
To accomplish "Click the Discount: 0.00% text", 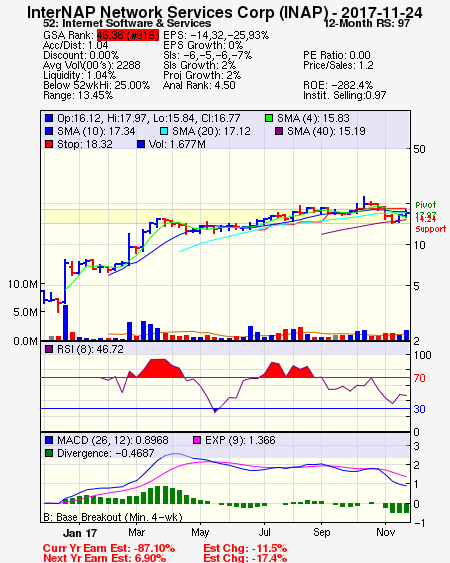I will coord(81,55).
